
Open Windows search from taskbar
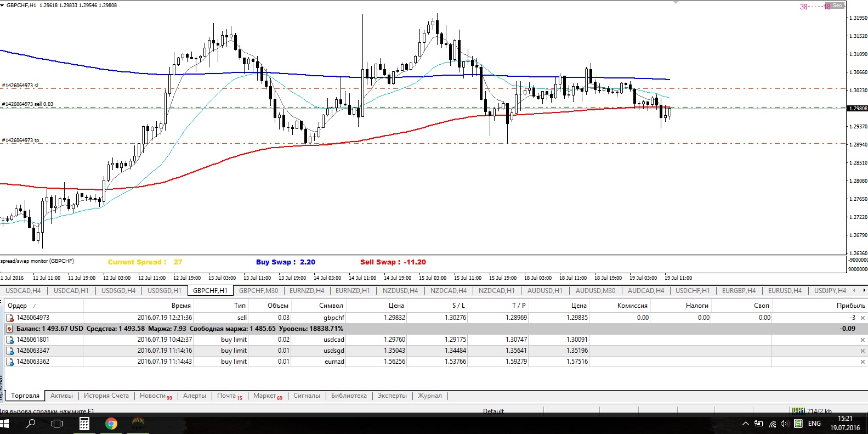point(31,424)
